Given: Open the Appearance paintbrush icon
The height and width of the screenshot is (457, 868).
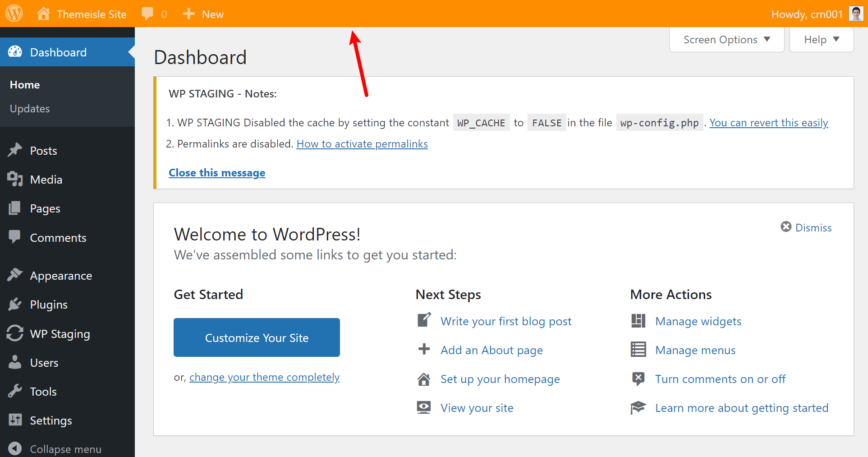Looking at the screenshot, I should (15, 275).
